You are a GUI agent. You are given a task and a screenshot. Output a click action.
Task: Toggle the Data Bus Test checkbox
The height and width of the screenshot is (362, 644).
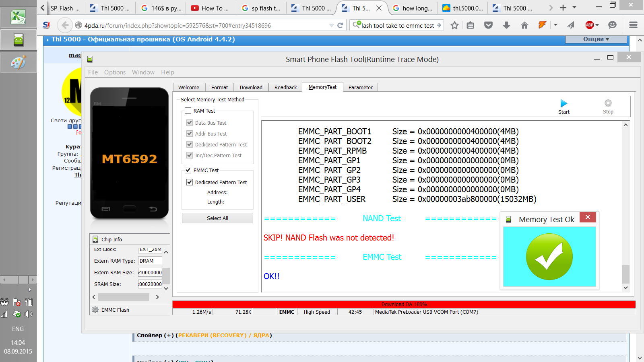pyautogui.click(x=190, y=123)
